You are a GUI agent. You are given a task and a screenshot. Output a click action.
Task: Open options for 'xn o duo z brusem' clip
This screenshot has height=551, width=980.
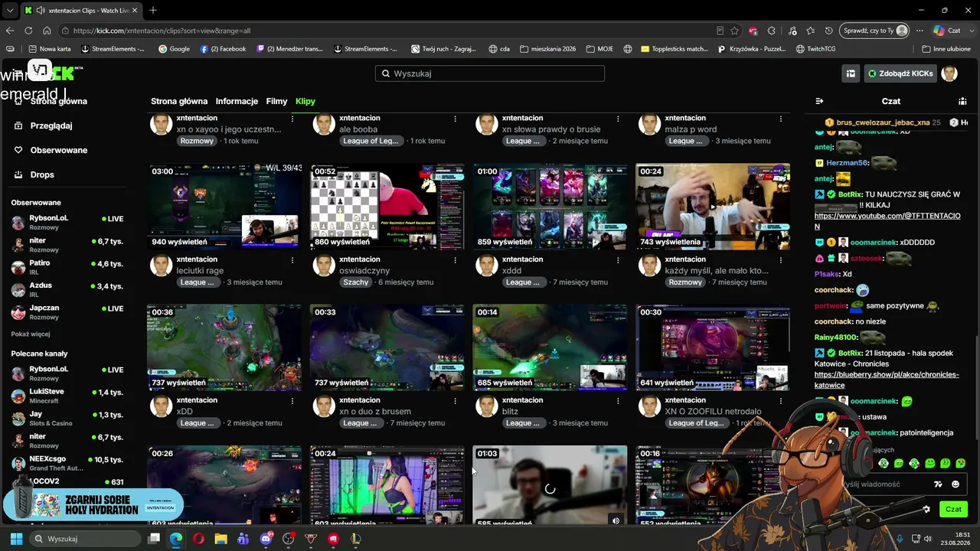tap(456, 400)
